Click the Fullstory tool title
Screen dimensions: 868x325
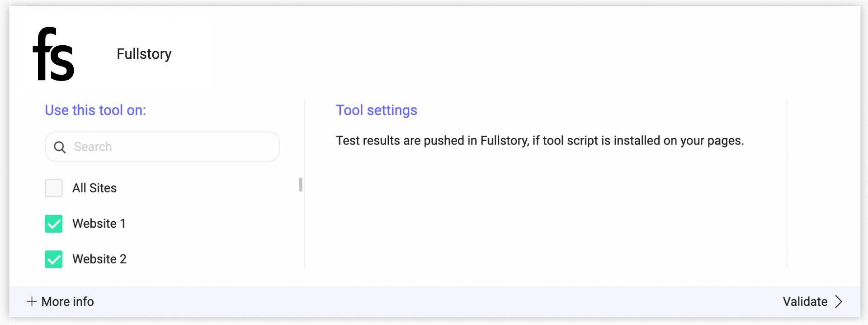144,54
